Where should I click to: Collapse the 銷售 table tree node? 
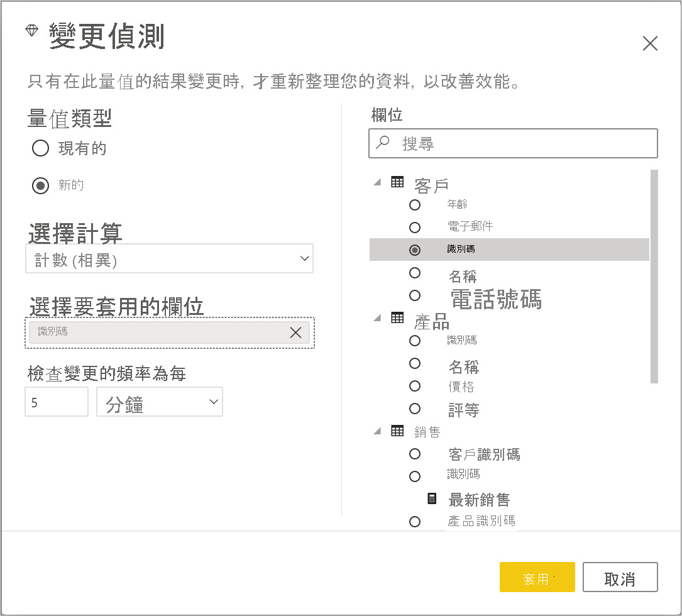(x=377, y=431)
